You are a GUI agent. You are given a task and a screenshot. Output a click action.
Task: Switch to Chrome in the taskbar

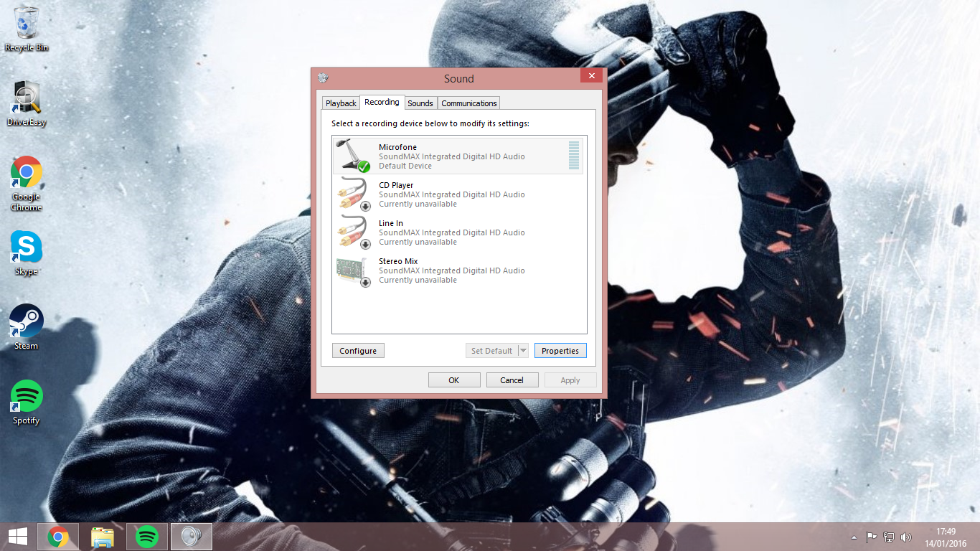coord(58,537)
